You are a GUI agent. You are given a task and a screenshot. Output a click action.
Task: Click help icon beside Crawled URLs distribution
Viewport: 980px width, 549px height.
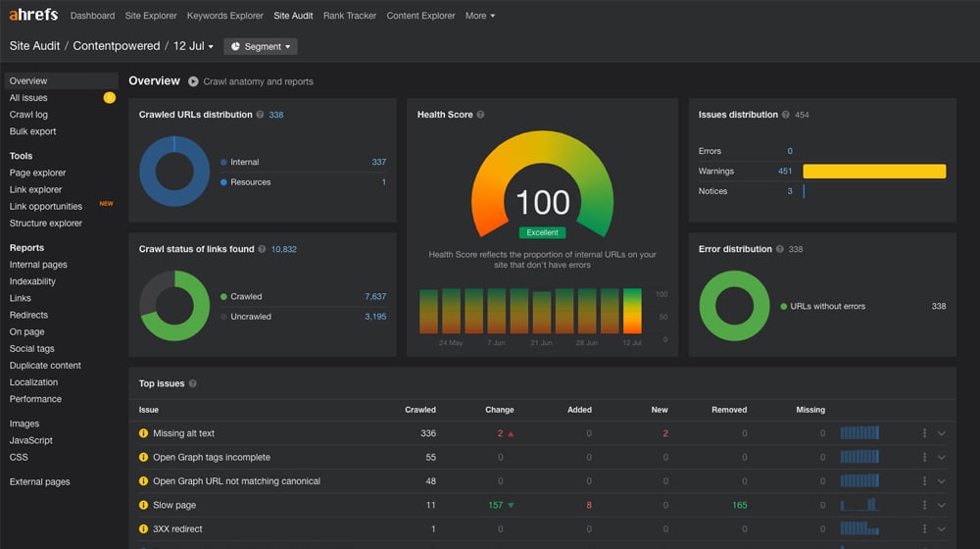point(260,115)
